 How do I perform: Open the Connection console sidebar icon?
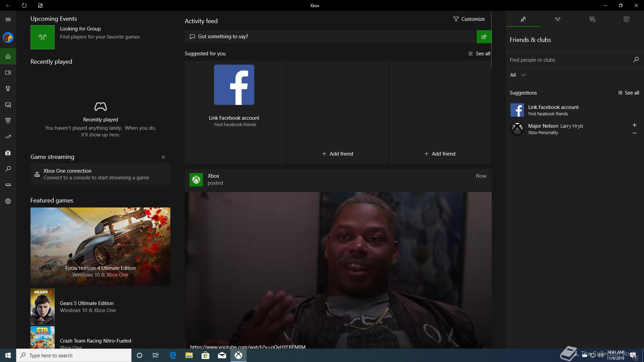[x=8, y=185]
